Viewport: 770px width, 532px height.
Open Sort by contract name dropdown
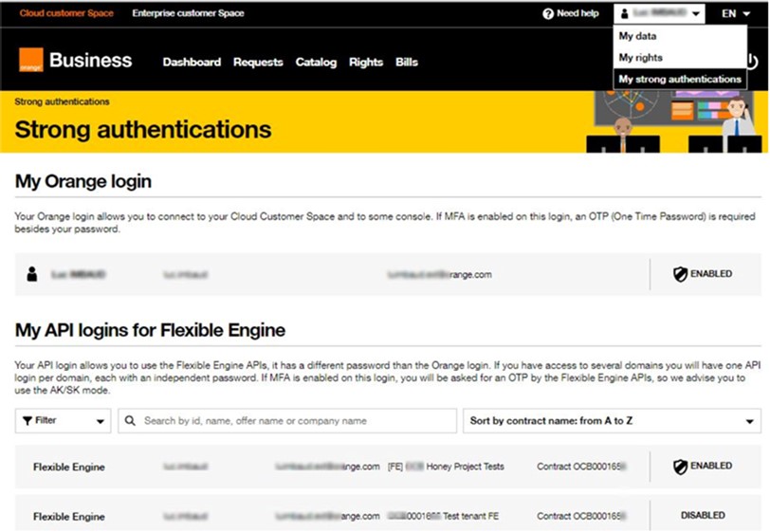[612, 420]
